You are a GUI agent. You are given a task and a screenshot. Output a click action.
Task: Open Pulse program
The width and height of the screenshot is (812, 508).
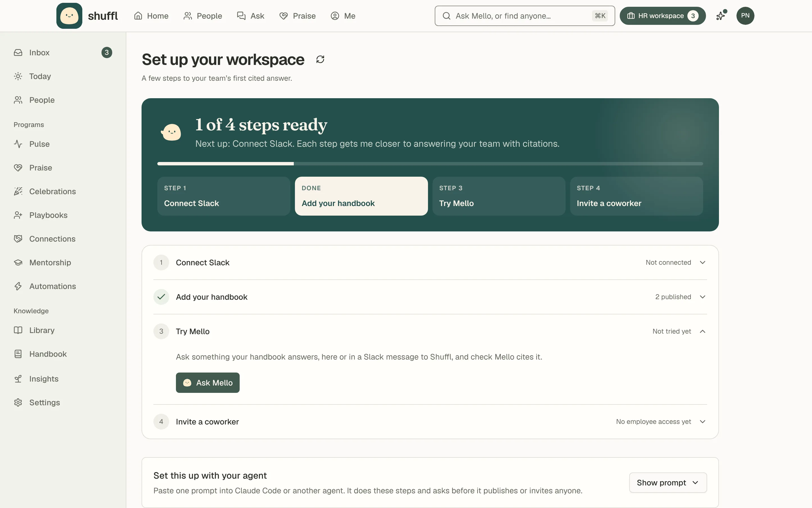point(63,144)
